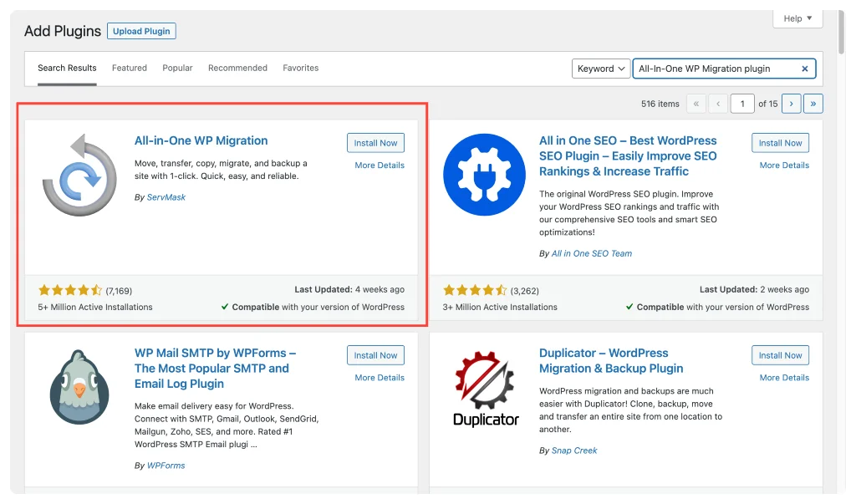This screenshot has height=504, width=856.
Task: Click the page vertical scrollbar
Action: (x=841, y=33)
